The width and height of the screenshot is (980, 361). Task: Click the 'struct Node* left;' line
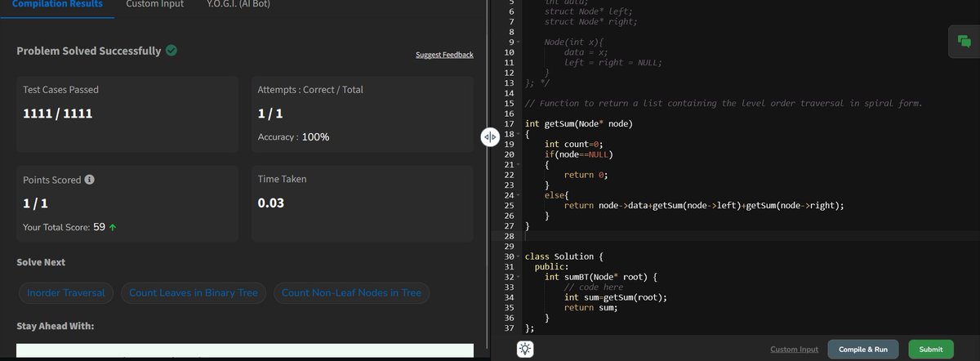click(x=589, y=11)
